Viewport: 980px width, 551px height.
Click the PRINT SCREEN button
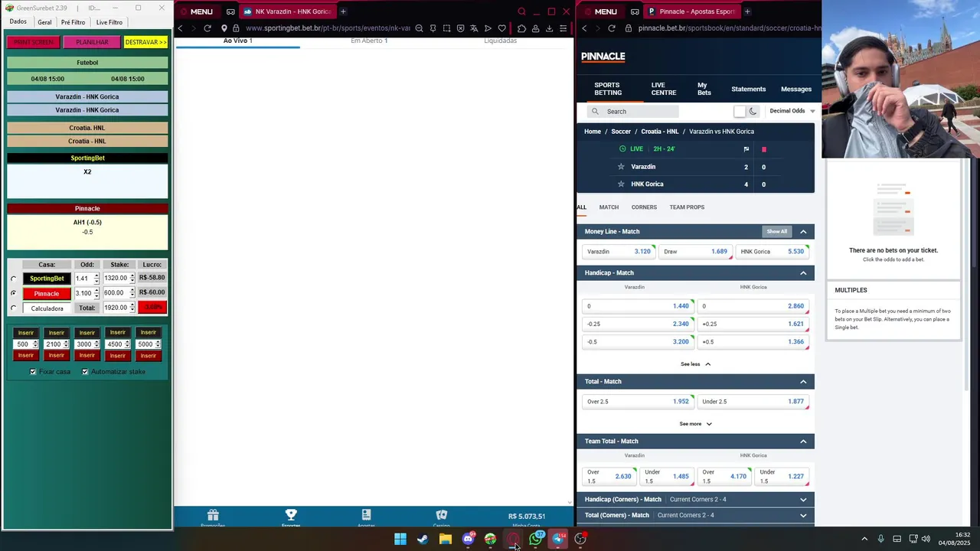click(x=34, y=42)
